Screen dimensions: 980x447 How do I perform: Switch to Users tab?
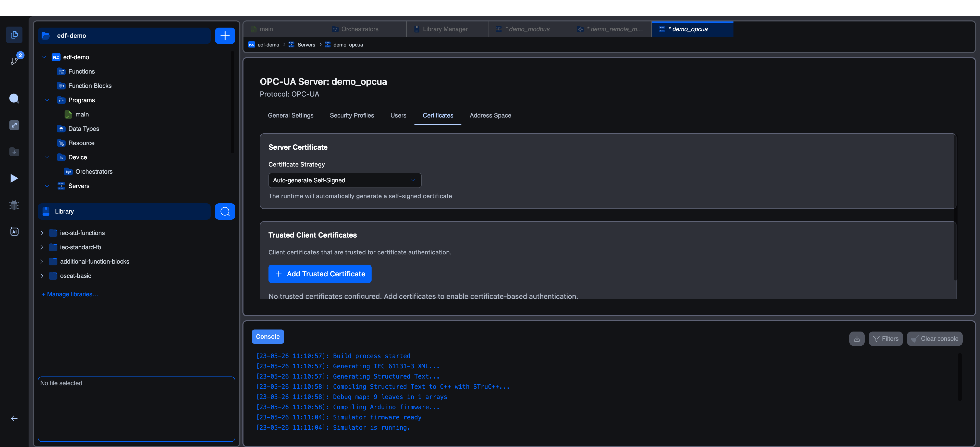tap(398, 115)
